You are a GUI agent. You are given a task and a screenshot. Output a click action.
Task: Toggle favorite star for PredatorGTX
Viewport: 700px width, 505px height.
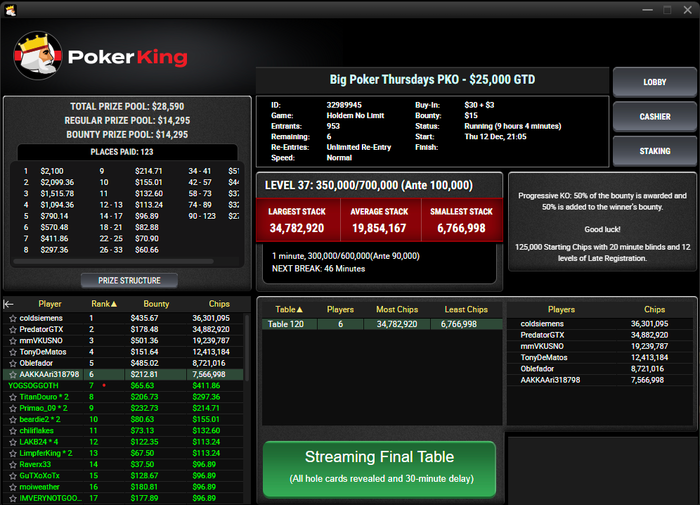[12, 330]
